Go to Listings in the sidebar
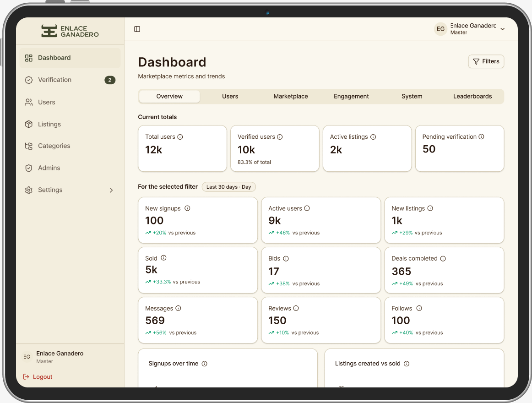 (70, 124)
